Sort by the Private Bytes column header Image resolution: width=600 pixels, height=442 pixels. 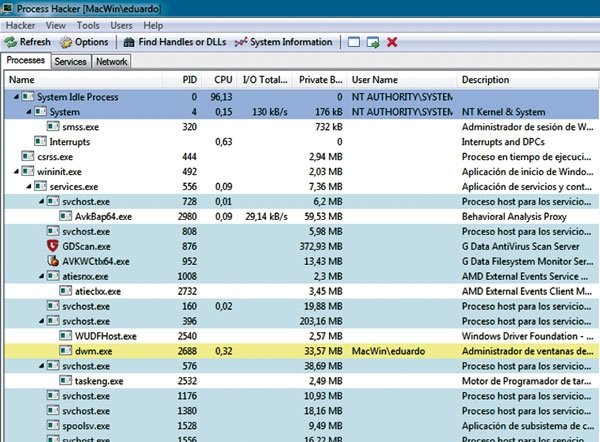[320, 80]
